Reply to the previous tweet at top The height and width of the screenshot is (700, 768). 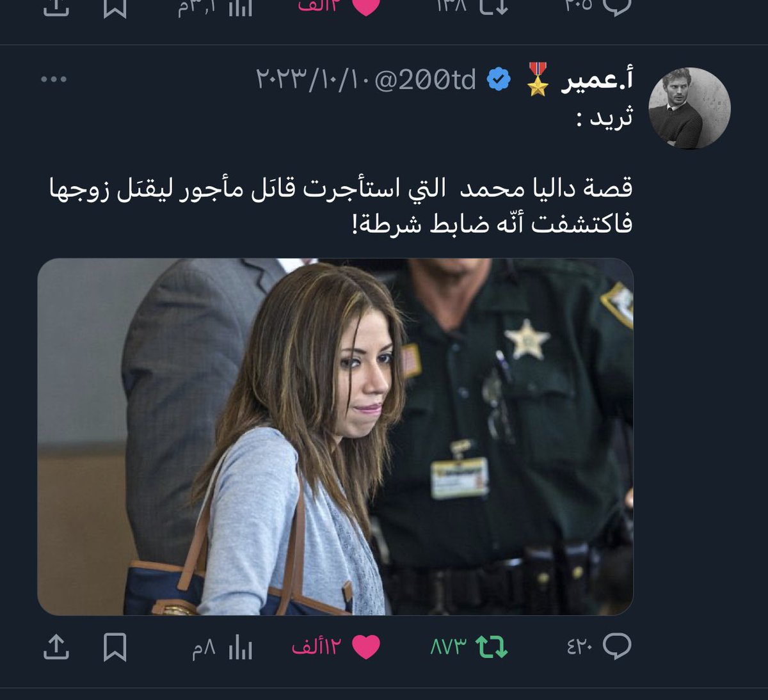[x=599, y=6]
